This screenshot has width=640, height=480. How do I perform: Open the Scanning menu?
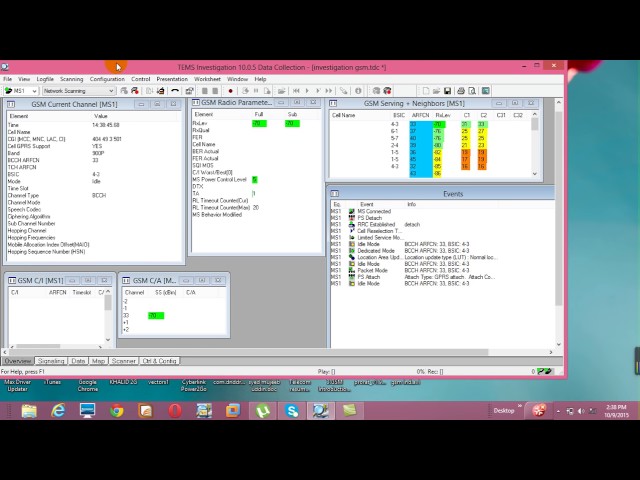coord(71,79)
